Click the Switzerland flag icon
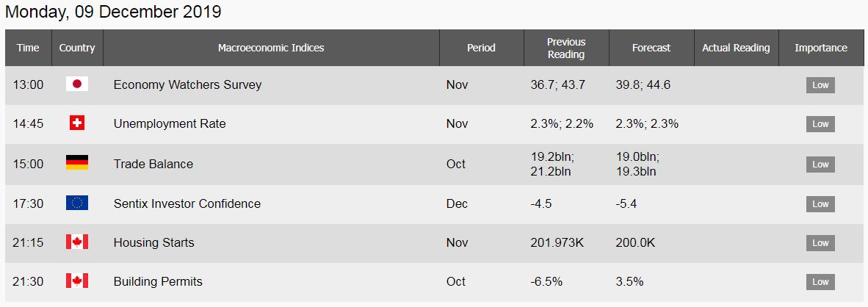 click(77, 123)
